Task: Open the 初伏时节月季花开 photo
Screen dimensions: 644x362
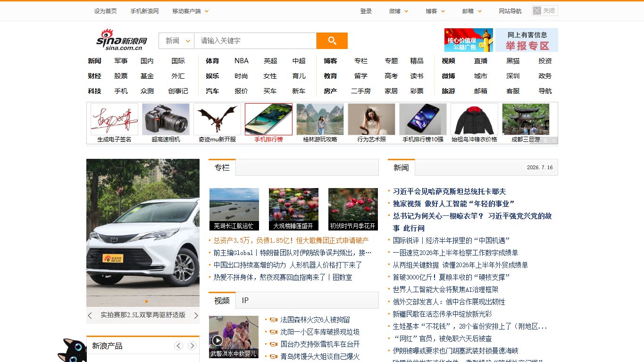Action: (353, 209)
